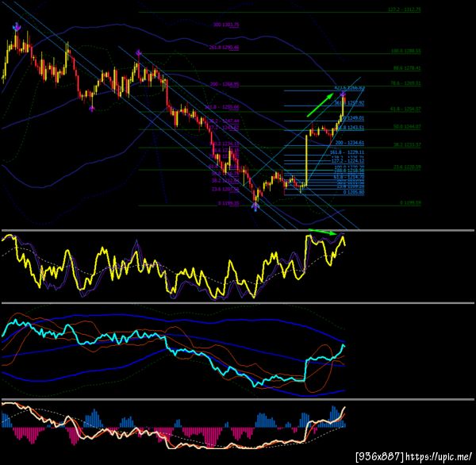476x465 pixels.
Task: Click the purple marker atop the latest price peak
Action: click(343, 94)
